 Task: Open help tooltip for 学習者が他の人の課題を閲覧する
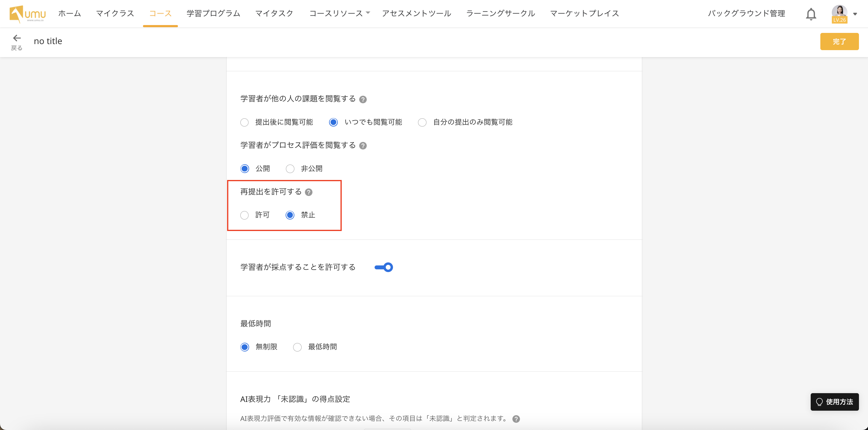(363, 99)
